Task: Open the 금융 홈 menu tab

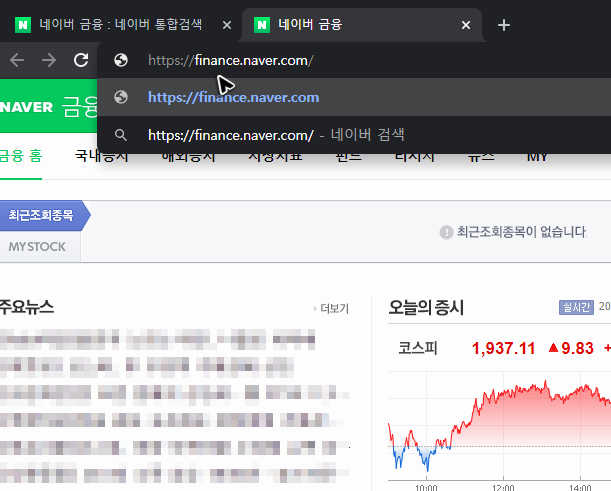Action: [21, 156]
